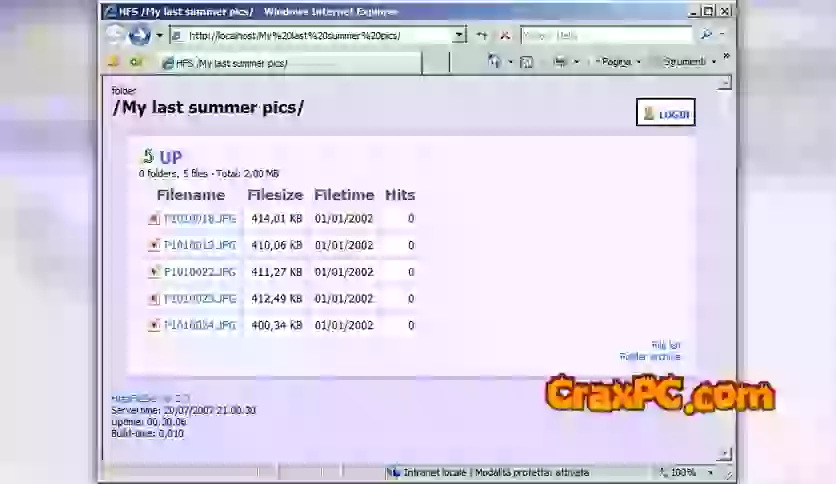This screenshot has height=484, width=836.
Task: Click the Home page icon
Action: point(494,62)
